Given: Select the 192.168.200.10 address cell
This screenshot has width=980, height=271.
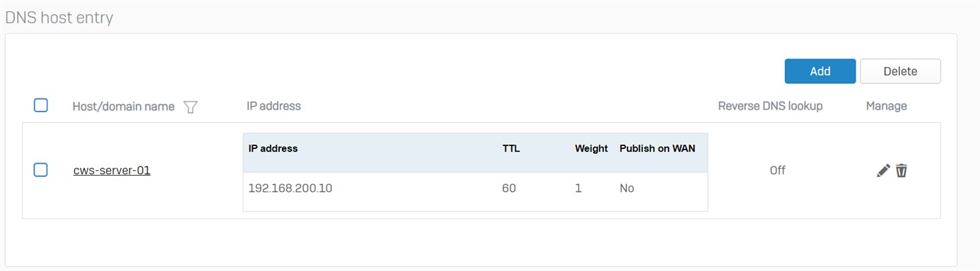Looking at the screenshot, I should (290, 189).
